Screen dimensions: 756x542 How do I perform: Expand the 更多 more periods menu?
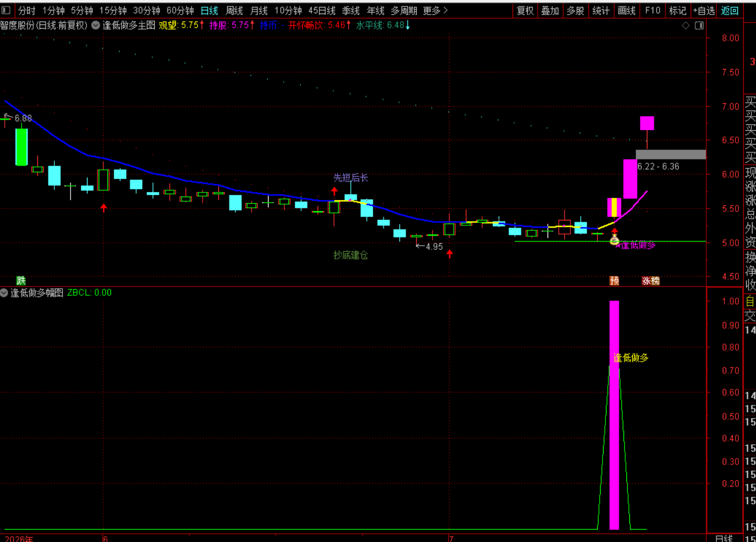point(435,11)
